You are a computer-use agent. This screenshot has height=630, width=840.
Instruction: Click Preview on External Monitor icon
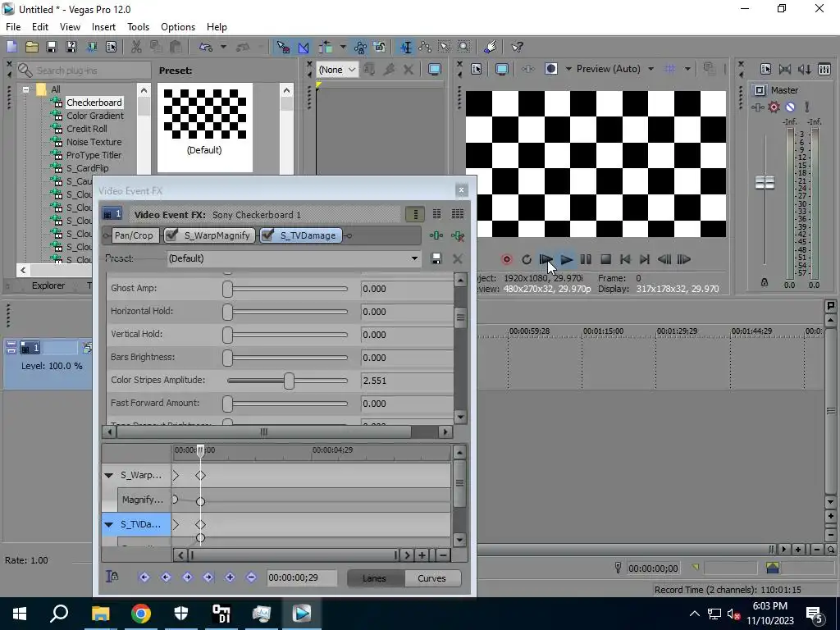pos(502,69)
